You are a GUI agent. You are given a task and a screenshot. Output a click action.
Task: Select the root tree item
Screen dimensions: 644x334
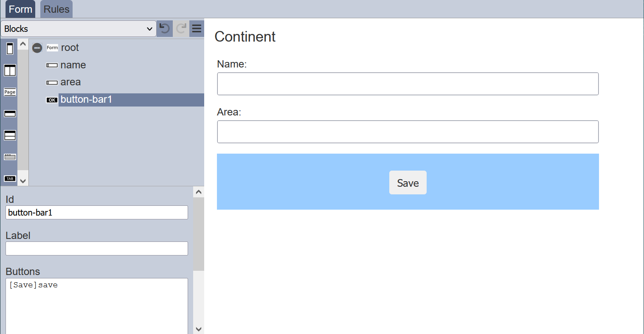[70, 48]
